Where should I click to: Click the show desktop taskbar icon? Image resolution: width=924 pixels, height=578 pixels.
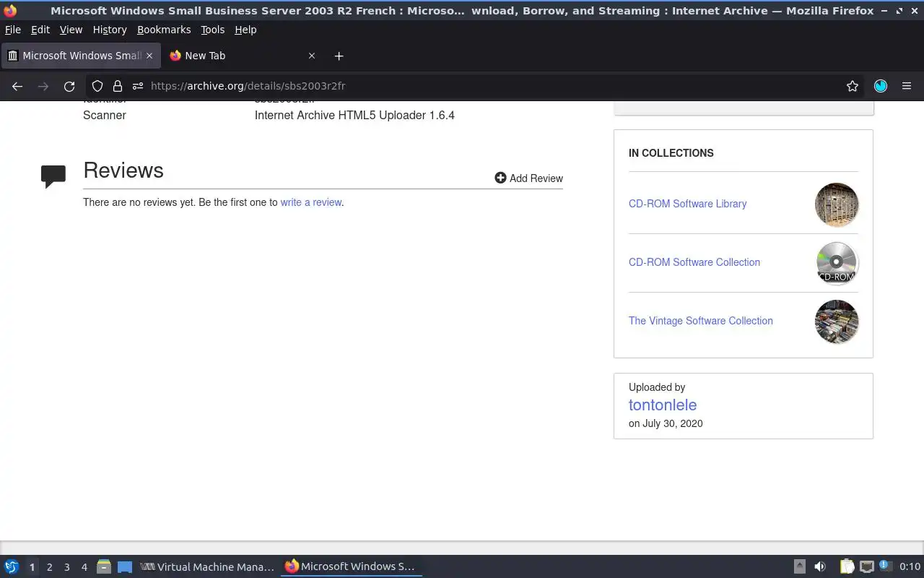click(x=125, y=567)
